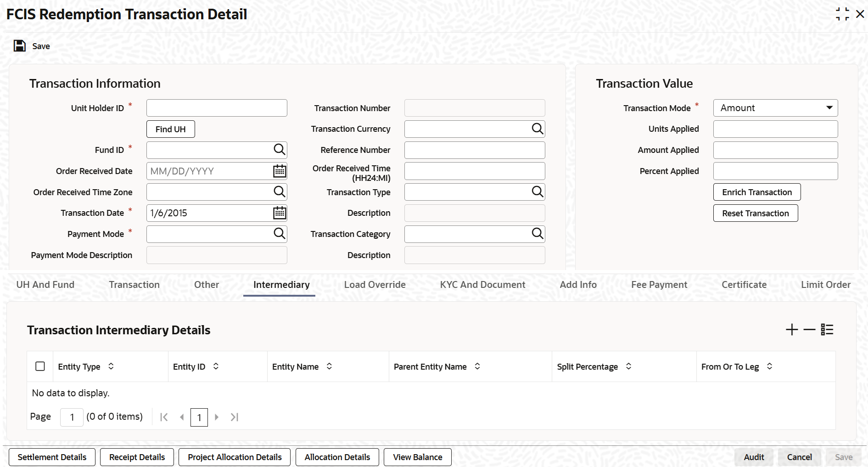Open Transaction Date calendar picker
The height and width of the screenshot is (467, 868).
click(280, 213)
